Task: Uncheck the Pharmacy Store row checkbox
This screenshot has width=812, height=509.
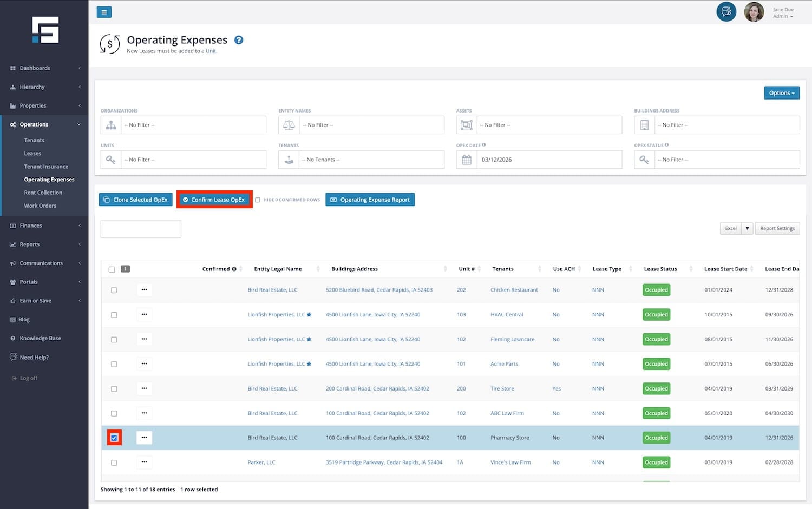Action: pos(114,438)
